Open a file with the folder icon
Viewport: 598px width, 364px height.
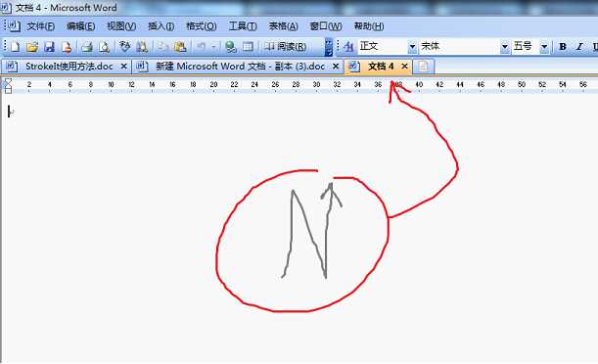pyautogui.click(x=32, y=47)
